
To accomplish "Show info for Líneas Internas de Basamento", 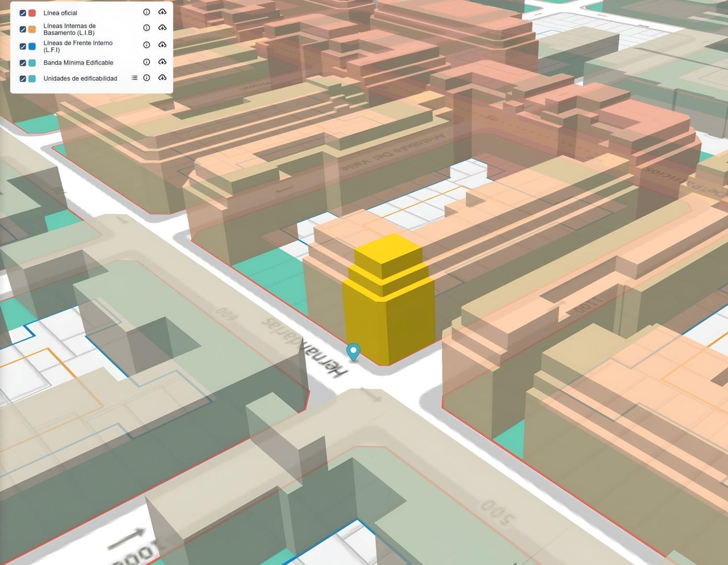I will coord(146,28).
